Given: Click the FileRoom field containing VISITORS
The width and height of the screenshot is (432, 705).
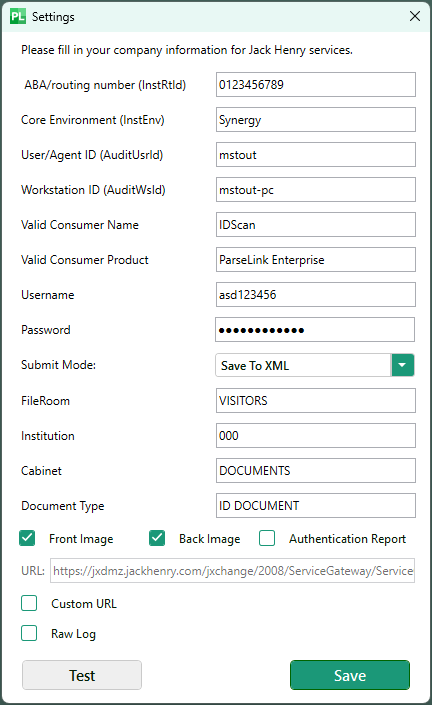Looking at the screenshot, I should click(x=316, y=401).
